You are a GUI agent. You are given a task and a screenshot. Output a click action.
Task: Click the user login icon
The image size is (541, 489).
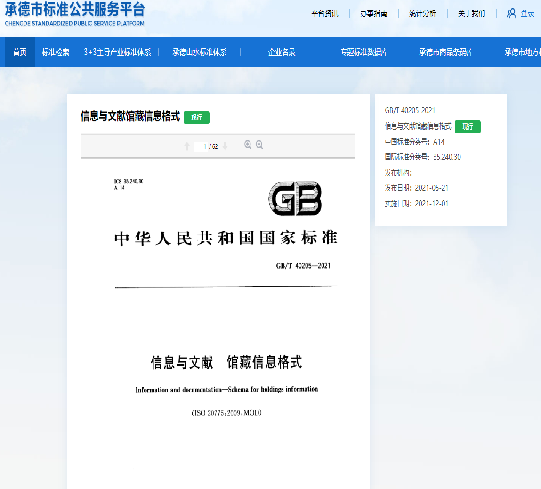pos(511,13)
